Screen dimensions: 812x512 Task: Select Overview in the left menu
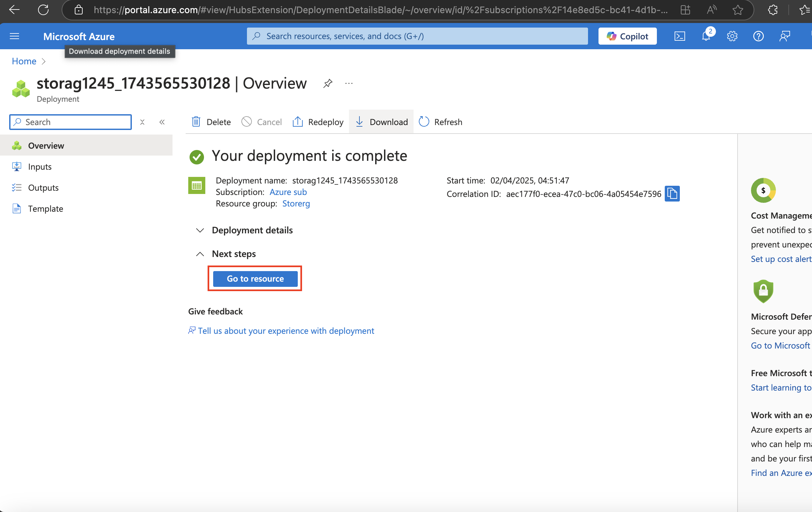pyautogui.click(x=86, y=145)
